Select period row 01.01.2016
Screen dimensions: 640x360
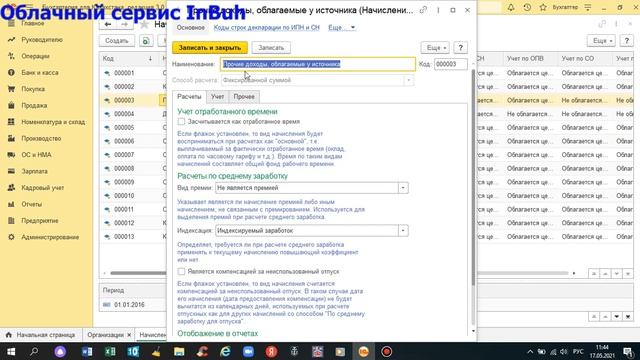click(133, 304)
